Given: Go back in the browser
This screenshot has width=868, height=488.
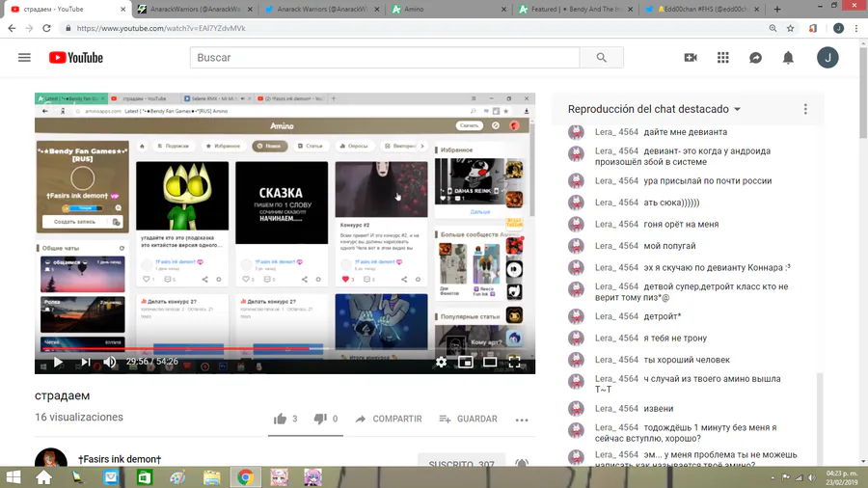Looking at the screenshot, I should pyautogui.click(x=13, y=28).
